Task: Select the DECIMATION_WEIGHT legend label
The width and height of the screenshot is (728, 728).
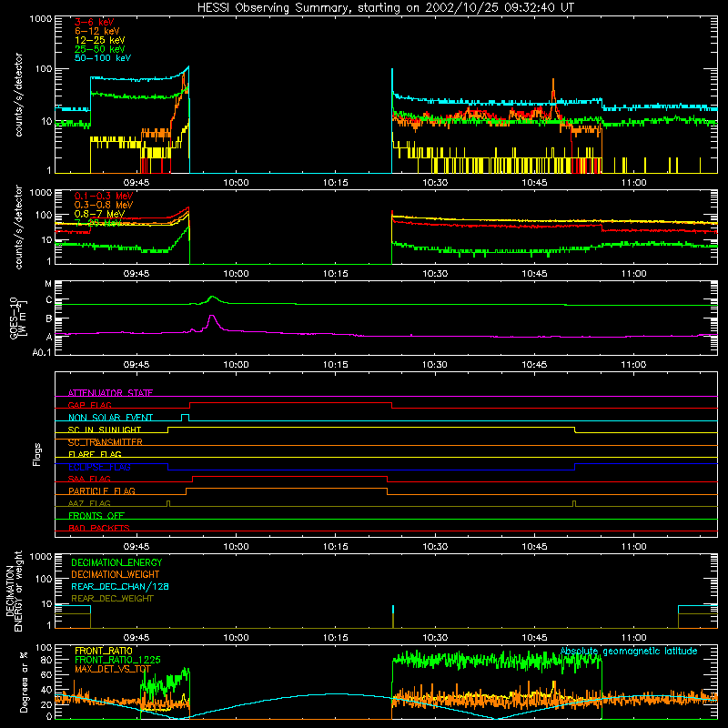Action: click(x=116, y=575)
